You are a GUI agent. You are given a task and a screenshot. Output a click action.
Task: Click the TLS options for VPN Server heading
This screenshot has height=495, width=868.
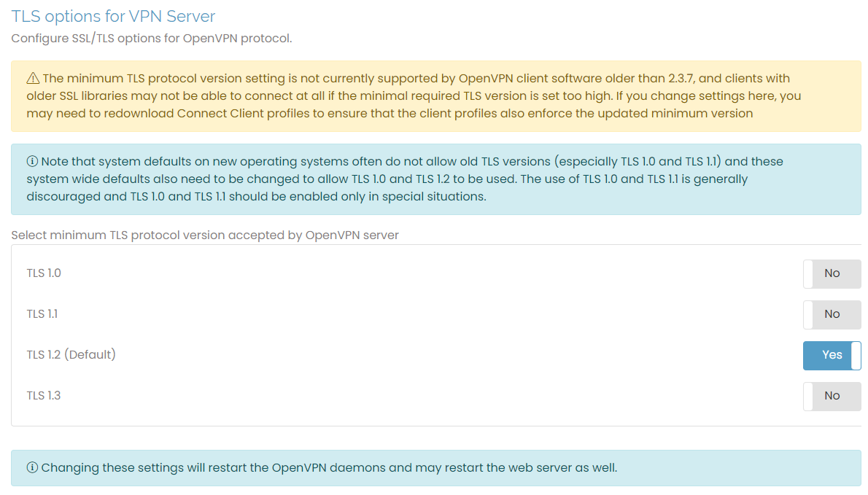pyautogui.click(x=113, y=16)
